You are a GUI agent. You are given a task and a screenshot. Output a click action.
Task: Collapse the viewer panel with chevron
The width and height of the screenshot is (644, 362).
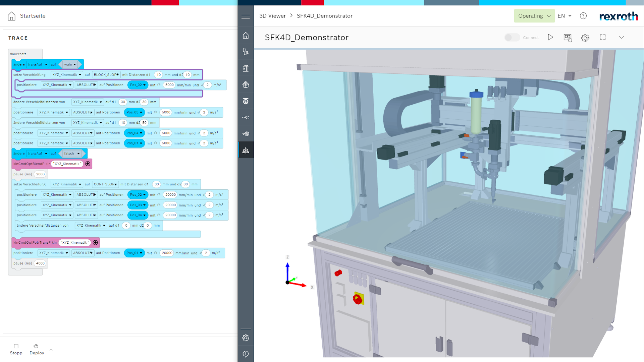[622, 37]
